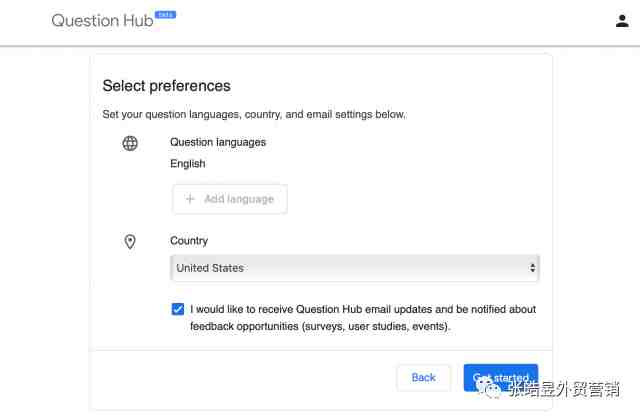Go back with the Back button
Viewport: 640px width, 417px height.
(424, 377)
